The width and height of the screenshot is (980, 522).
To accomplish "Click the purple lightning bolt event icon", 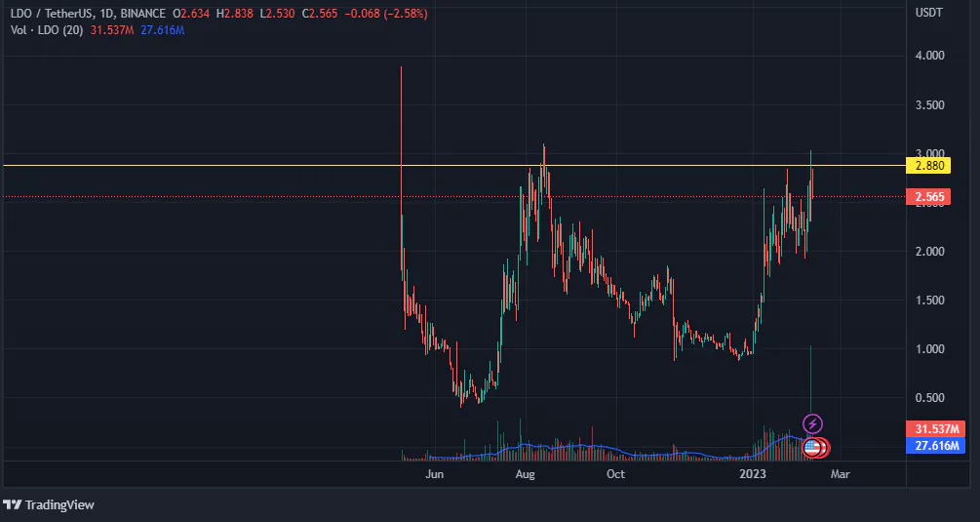I will point(812,423).
